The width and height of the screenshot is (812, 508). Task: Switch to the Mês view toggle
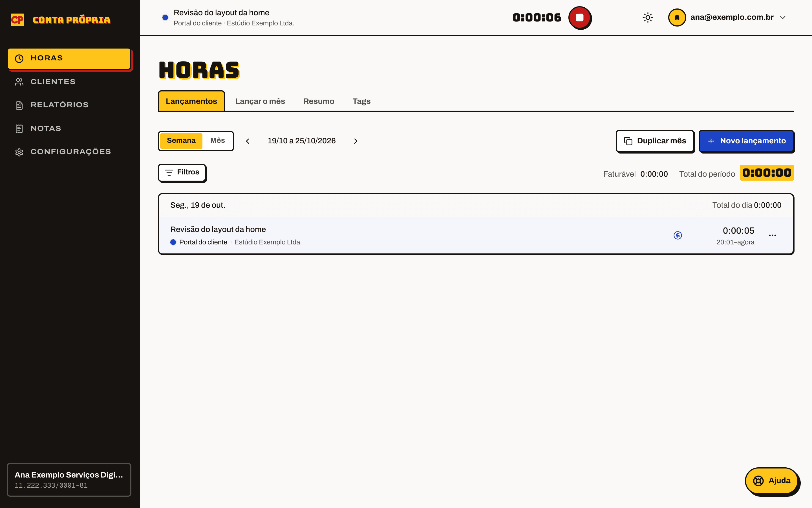217,141
